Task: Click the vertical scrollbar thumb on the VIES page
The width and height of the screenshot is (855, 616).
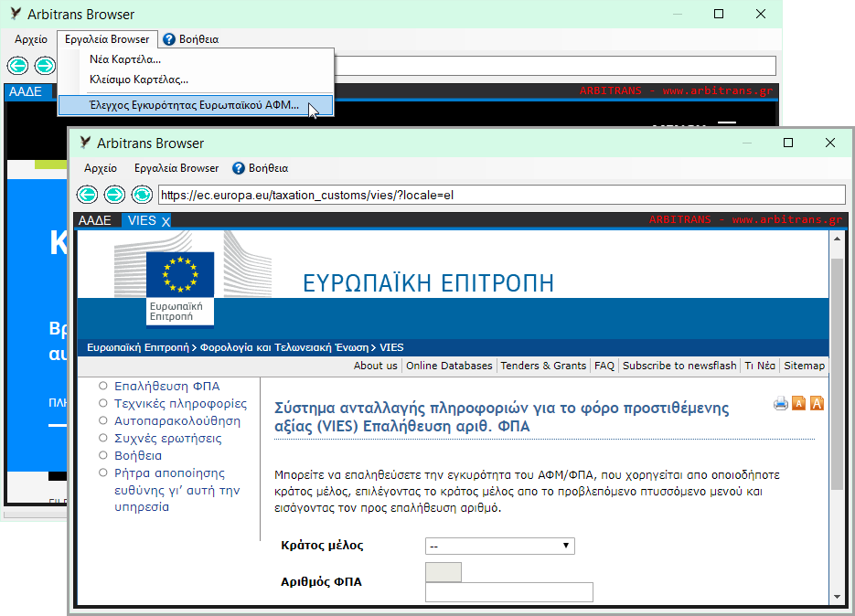Action: 837,374
